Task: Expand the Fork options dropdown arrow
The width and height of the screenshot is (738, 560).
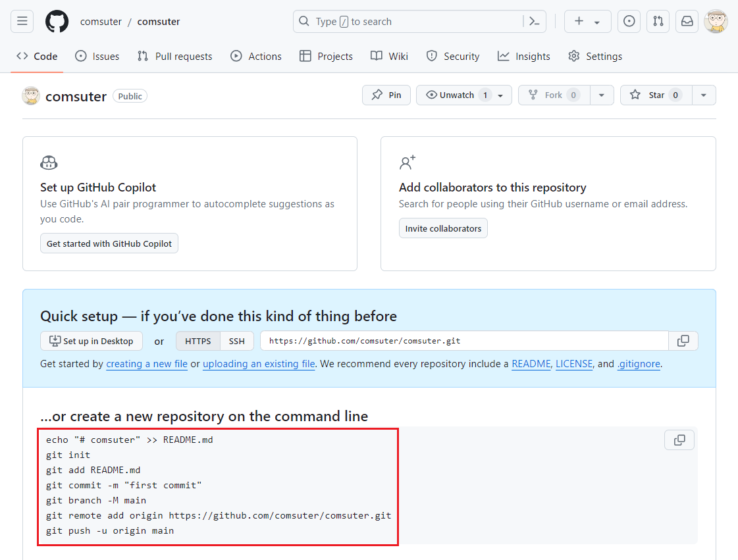Action: coord(602,95)
